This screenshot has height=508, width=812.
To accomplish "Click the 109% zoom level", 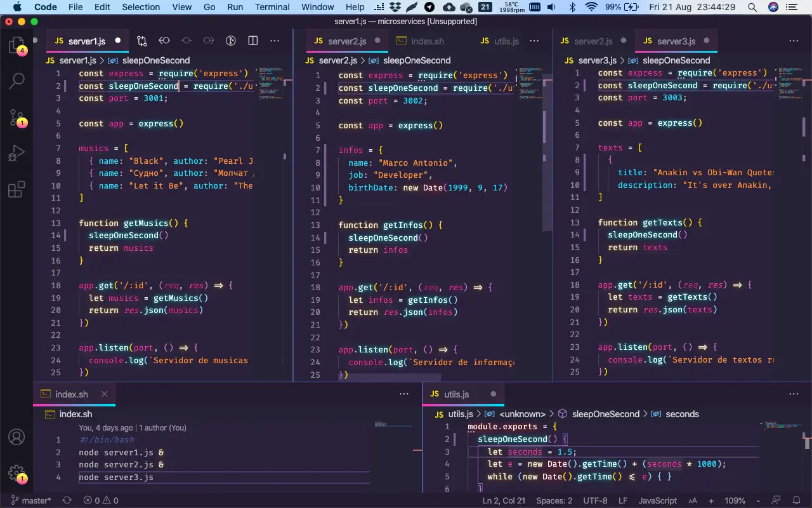I will coord(734,500).
